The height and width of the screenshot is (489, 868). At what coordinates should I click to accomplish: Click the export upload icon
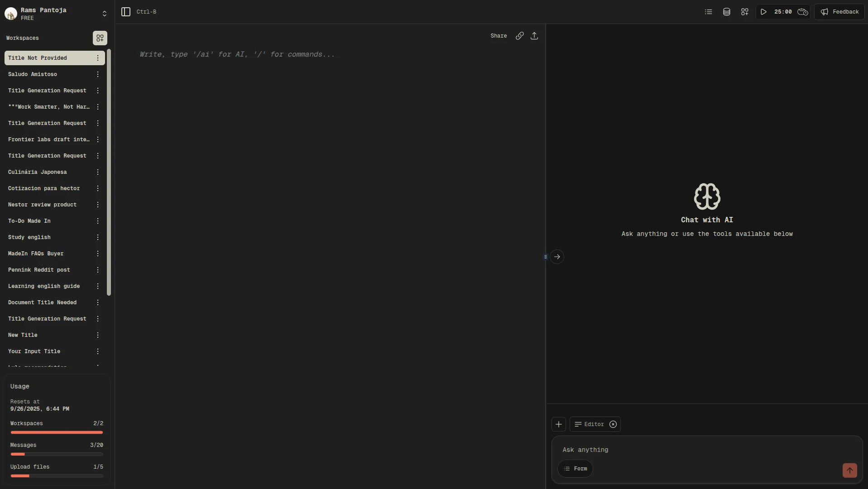coord(534,36)
